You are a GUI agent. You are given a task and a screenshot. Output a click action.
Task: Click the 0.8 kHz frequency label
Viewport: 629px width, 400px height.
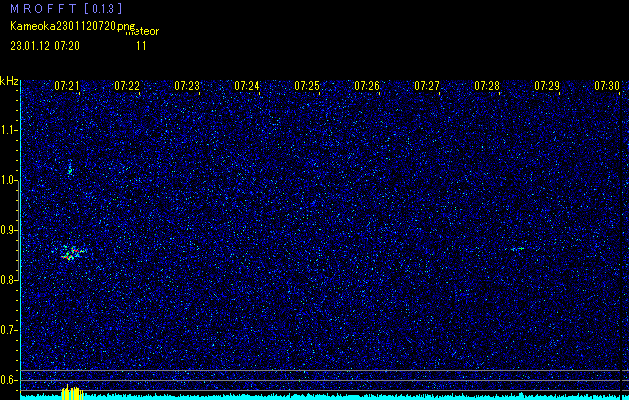[x=9, y=280]
